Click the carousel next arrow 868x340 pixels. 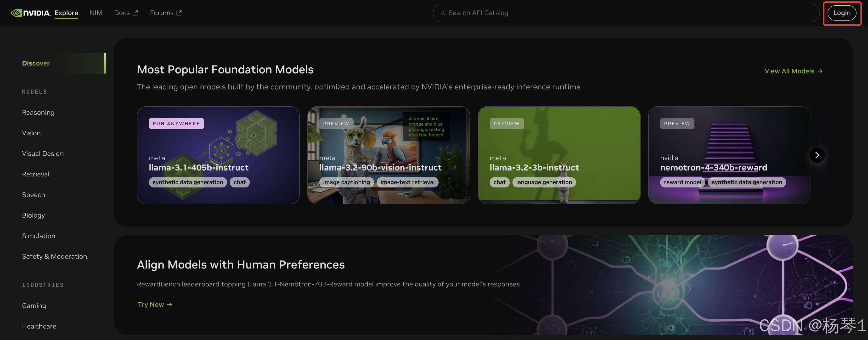click(817, 155)
